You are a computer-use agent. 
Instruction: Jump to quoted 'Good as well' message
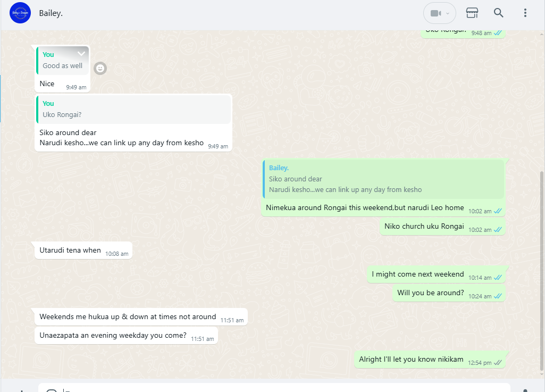point(63,61)
